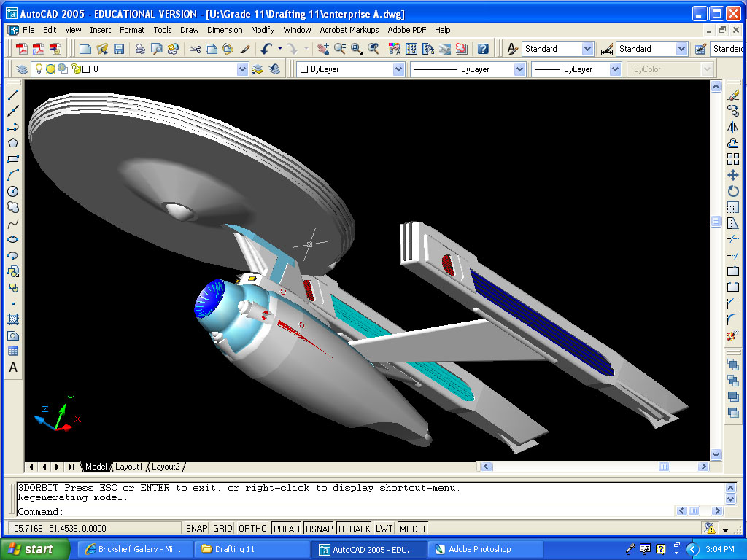Open the layer control dropdown
Image resolution: width=747 pixels, height=560 pixels.
[242, 69]
